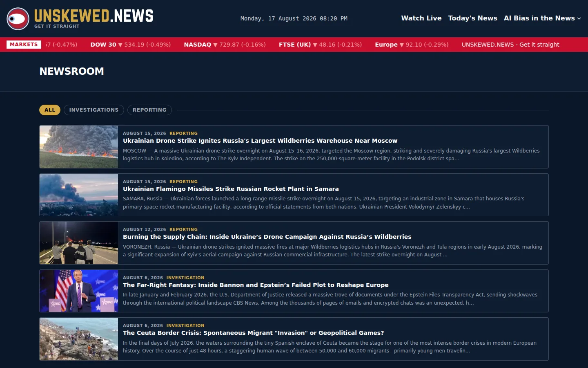The height and width of the screenshot is (368, 588).
Task: Open 'The Far-Right Fantasy' headline
Action: pos(256,285)
